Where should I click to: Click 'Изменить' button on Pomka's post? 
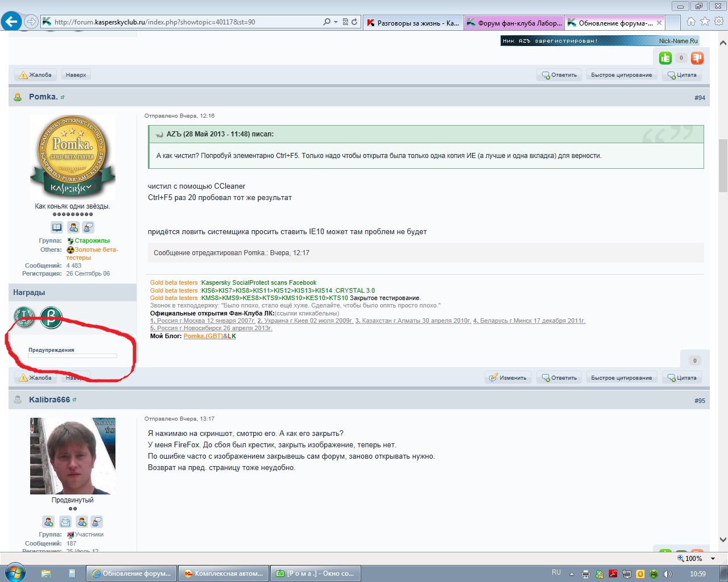tap(508, 377)
